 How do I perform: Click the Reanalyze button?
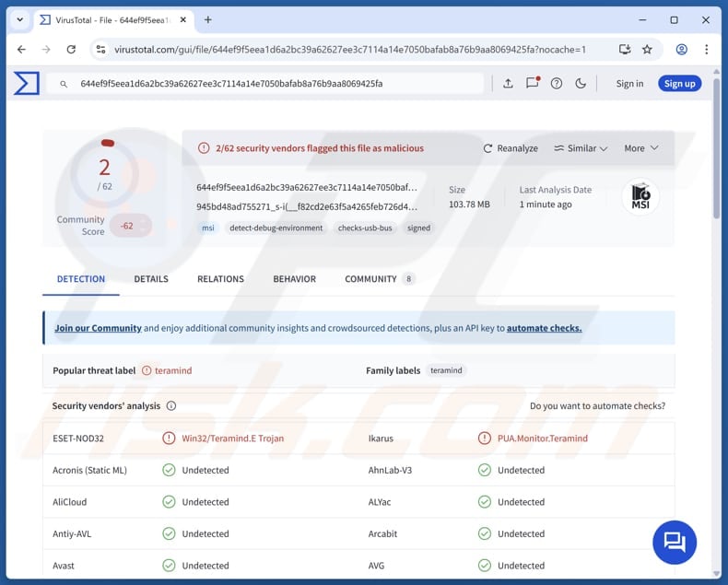tap(511, 148)
